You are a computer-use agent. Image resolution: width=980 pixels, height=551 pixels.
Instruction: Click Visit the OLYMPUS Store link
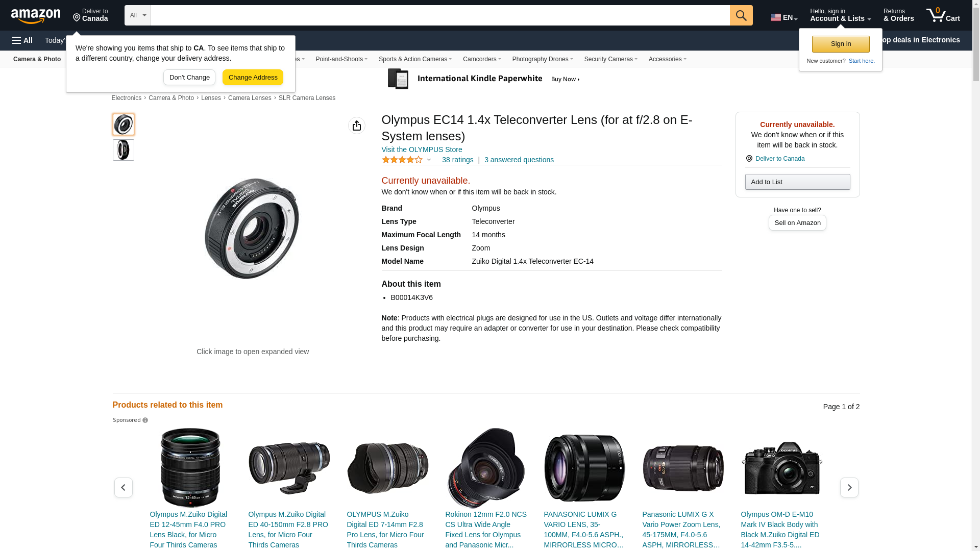tap(422, 149)
